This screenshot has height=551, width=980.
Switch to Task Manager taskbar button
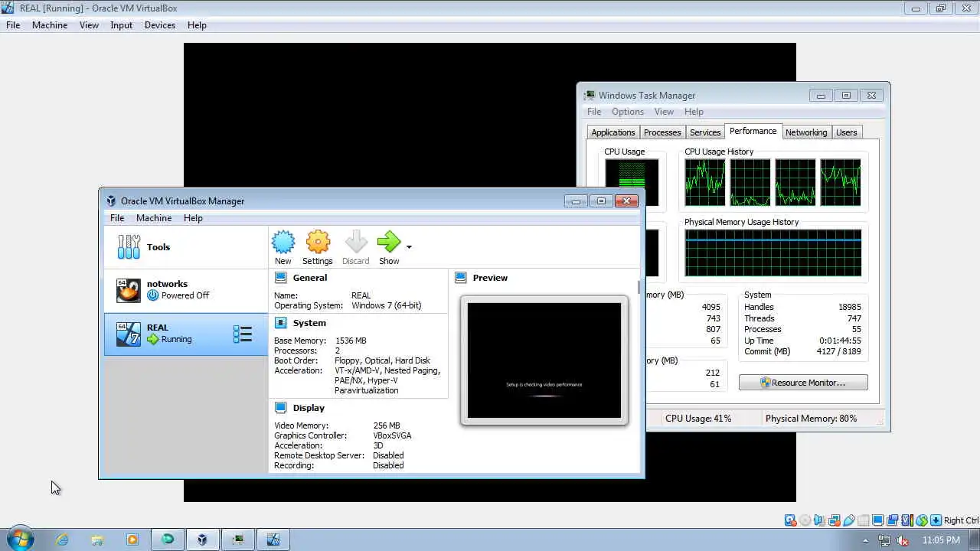[237, 540]
